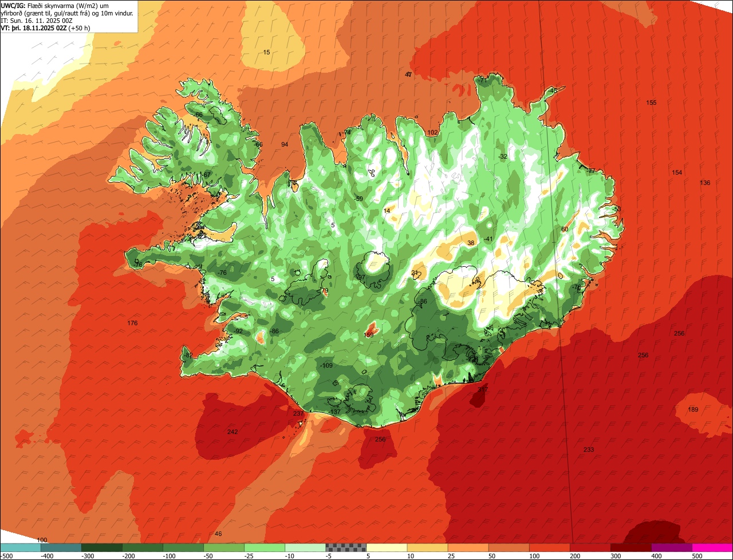The height and width of the screenshot is (560, 733).
Task: Click the map value 74
Action: 347,132
